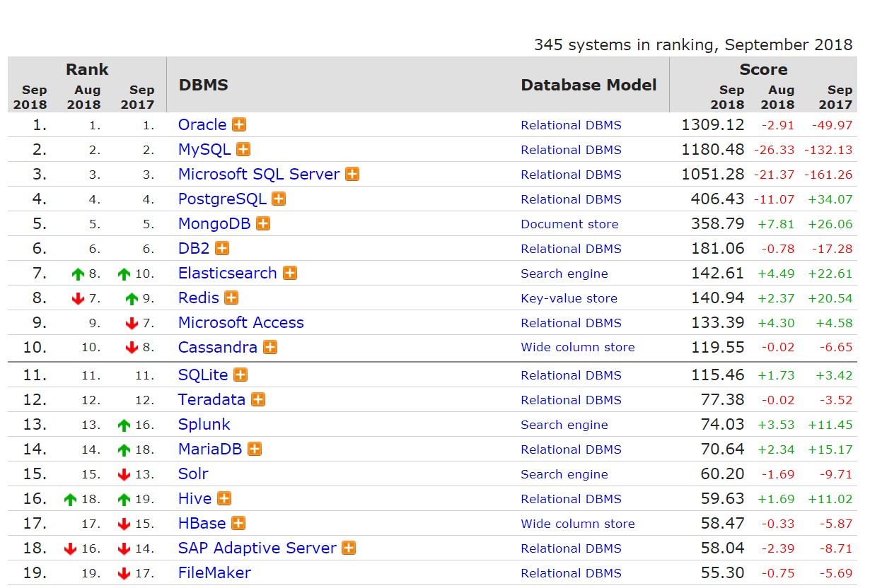
Task: Click '345 systems in ranking, September 2018'
Action: point(693,45)
